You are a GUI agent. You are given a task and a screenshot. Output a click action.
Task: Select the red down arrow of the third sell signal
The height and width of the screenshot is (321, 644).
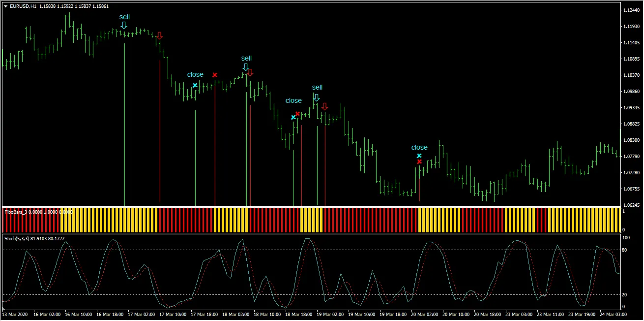pyautogui.click(x=324, y=105)
